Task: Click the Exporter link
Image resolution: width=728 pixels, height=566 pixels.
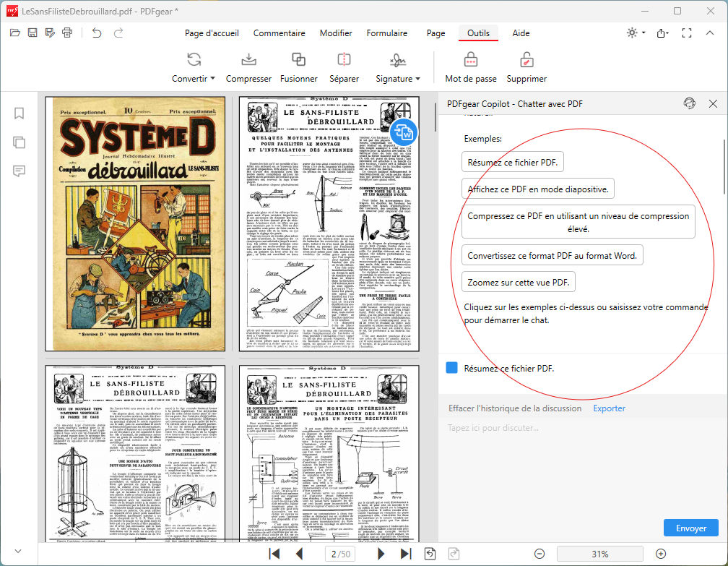Action: pos(609,408)
